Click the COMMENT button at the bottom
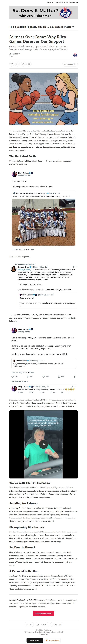The height and width of the screenshot is (644, 87). tap(42, 624)
